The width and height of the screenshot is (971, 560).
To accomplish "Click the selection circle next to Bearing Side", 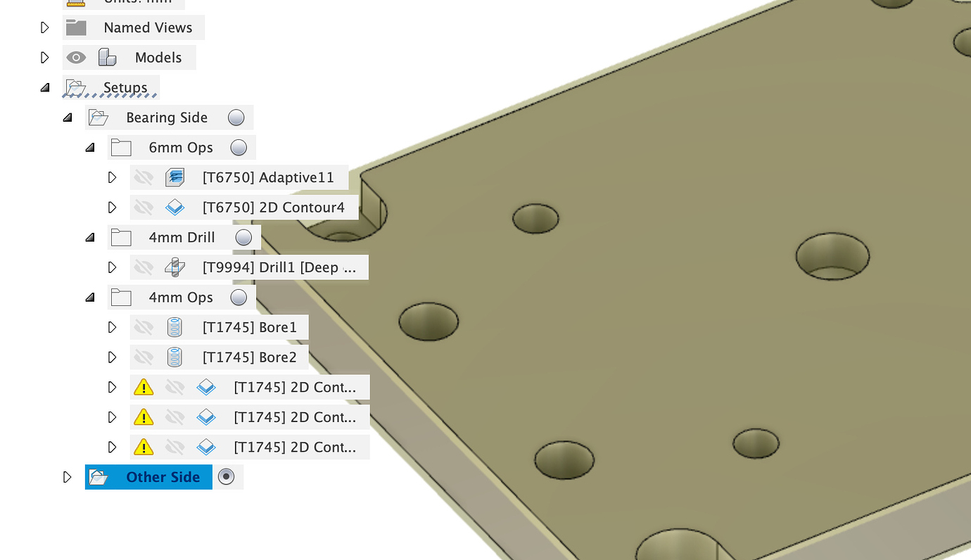I will [236, 117].
